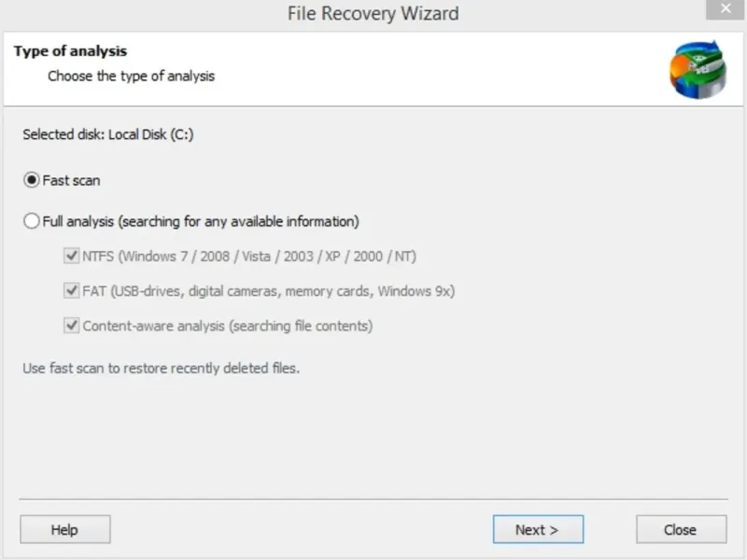Screen dimensions: 747x560
Task: Click the Fast scan label text
Action: point(72,180)
